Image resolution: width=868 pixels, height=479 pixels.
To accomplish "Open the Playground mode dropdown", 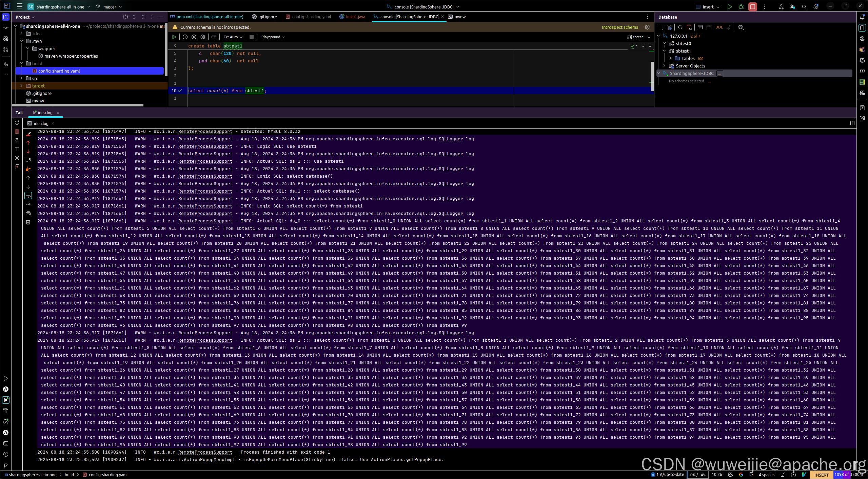I will point(273,37).
